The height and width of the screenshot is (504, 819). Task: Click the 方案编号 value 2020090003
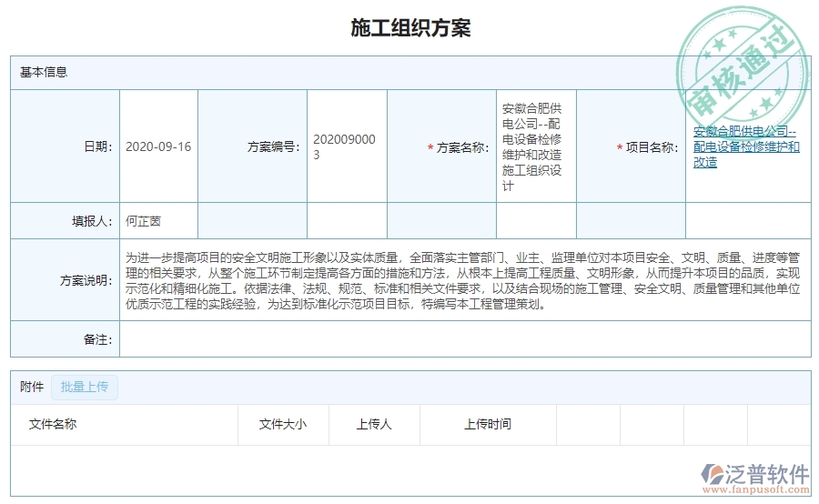click(x=344, y=146)
